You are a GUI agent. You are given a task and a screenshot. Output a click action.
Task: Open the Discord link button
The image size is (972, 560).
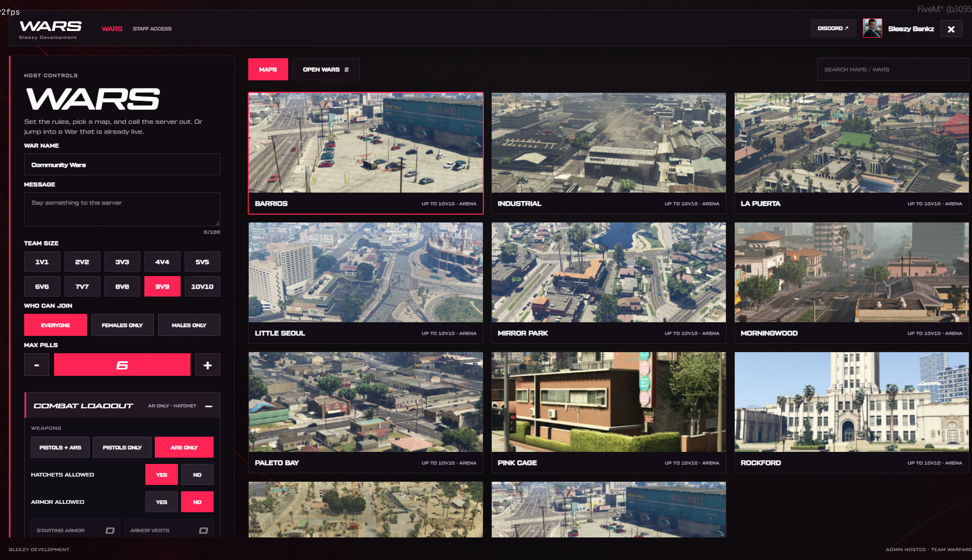coord(833,28)
